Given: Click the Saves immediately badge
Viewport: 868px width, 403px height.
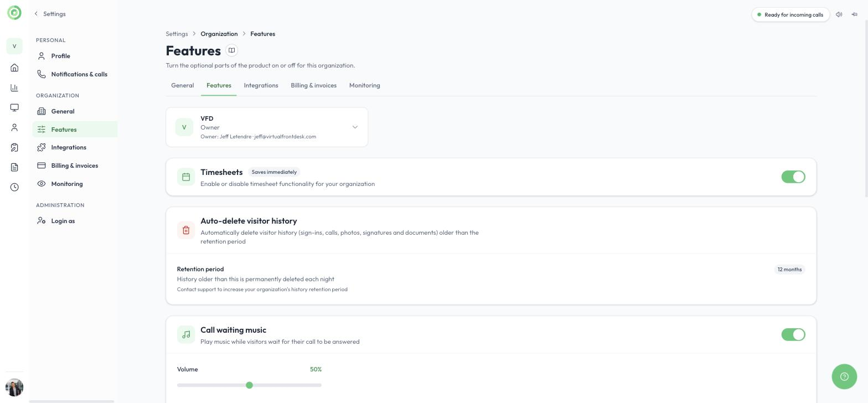Looking at the screenshot, I should pos(274,172).
